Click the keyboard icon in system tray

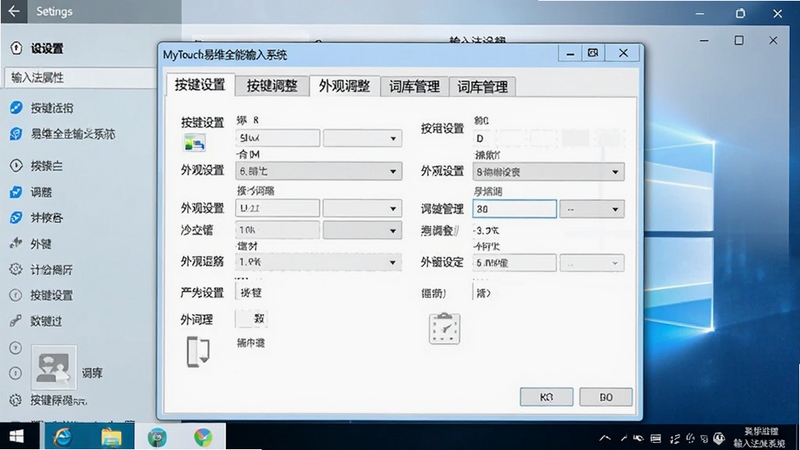656,438
